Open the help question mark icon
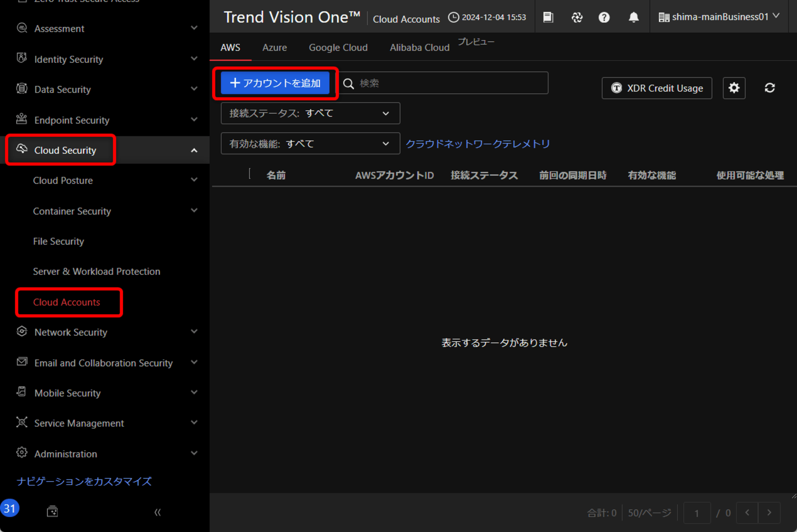The height and width of the screenshot is (532, 797). (x=604, y=18)
